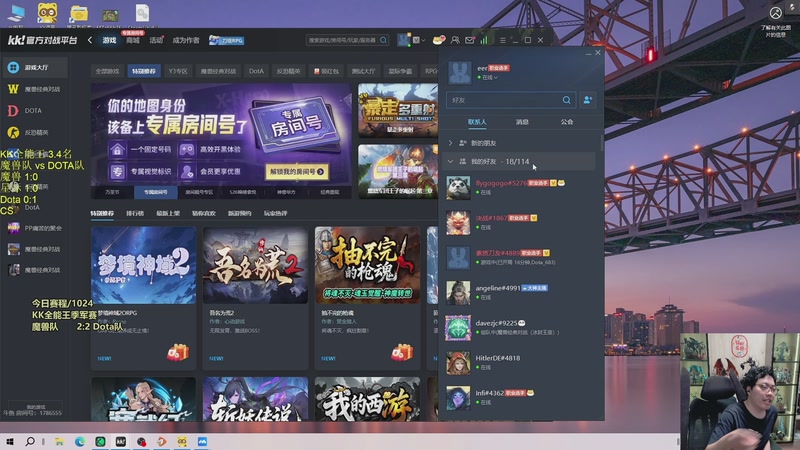Open the mail envelope icon in top bar

[469, 40]
